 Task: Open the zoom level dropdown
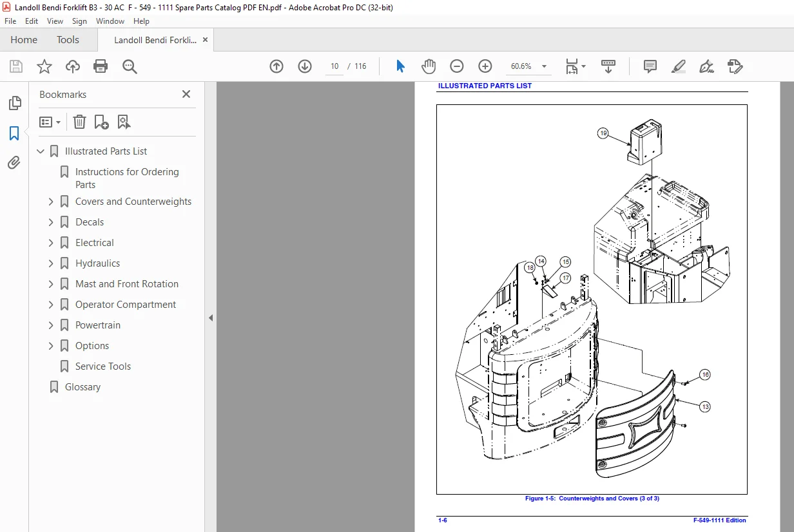pos(544,66)
